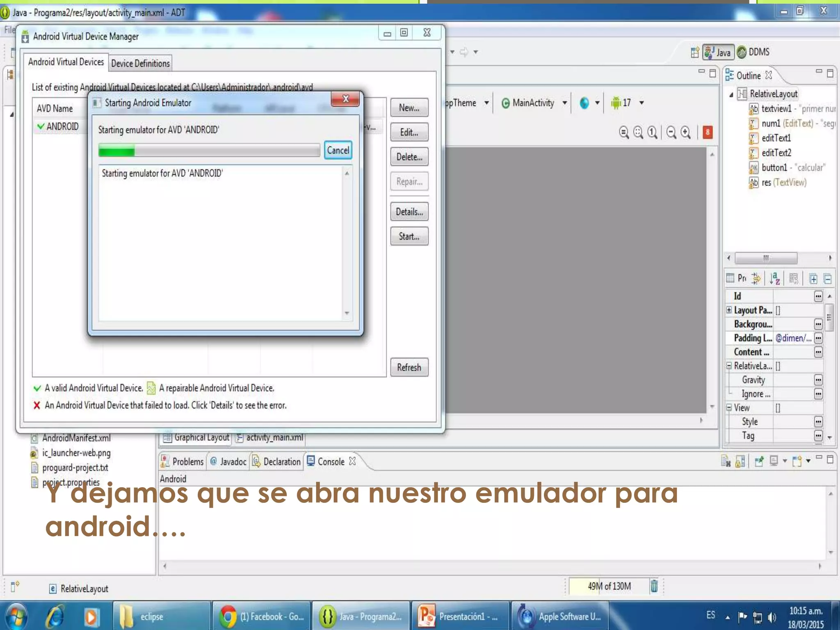Click the Edit... button in AVD Manager
The image size is (840, 630).
pos(409,132)
